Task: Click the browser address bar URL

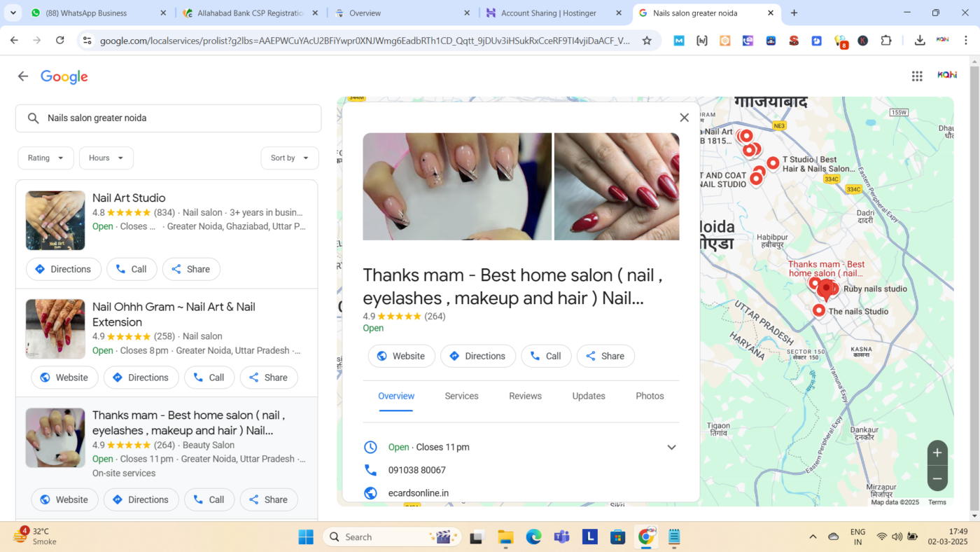Action: pos(365,41)
